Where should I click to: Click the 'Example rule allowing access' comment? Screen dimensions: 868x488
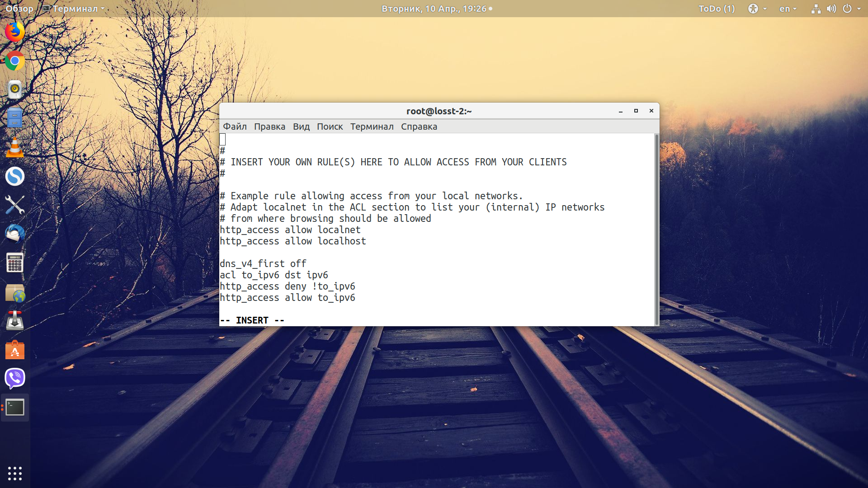tap(371, 196)
